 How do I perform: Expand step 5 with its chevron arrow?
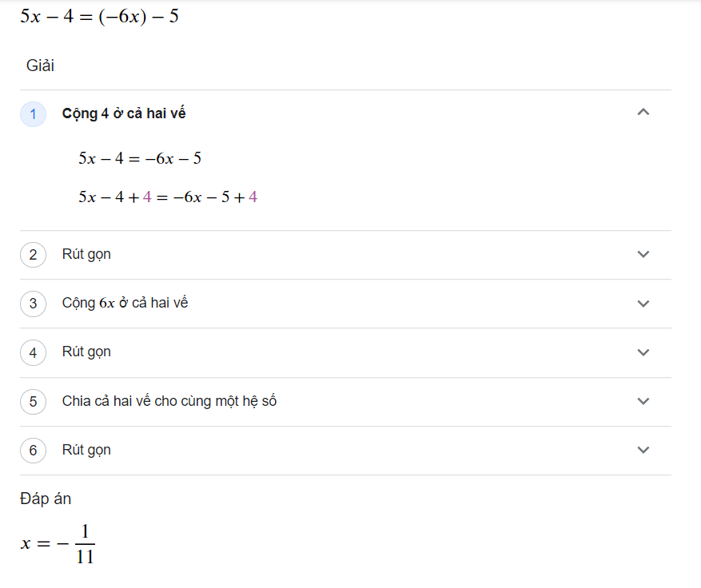pos(643,401)
